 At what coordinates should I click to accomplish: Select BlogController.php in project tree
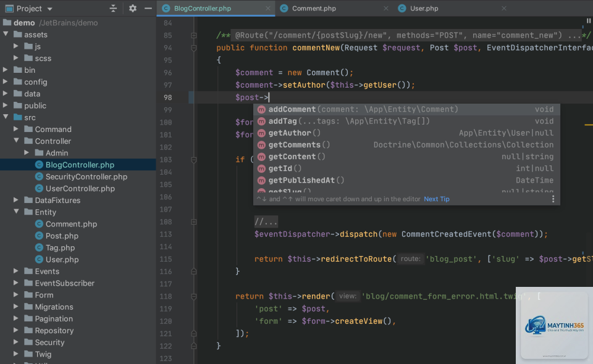(78, 165)
